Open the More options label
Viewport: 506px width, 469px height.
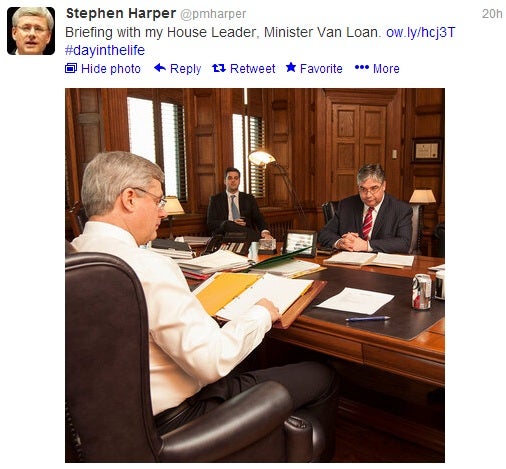pos(386,69)
